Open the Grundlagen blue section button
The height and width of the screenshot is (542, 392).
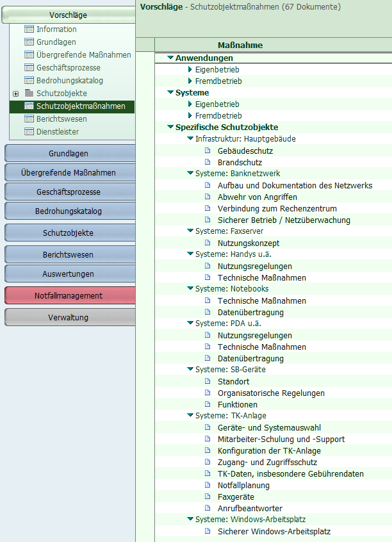coord(70,154)
